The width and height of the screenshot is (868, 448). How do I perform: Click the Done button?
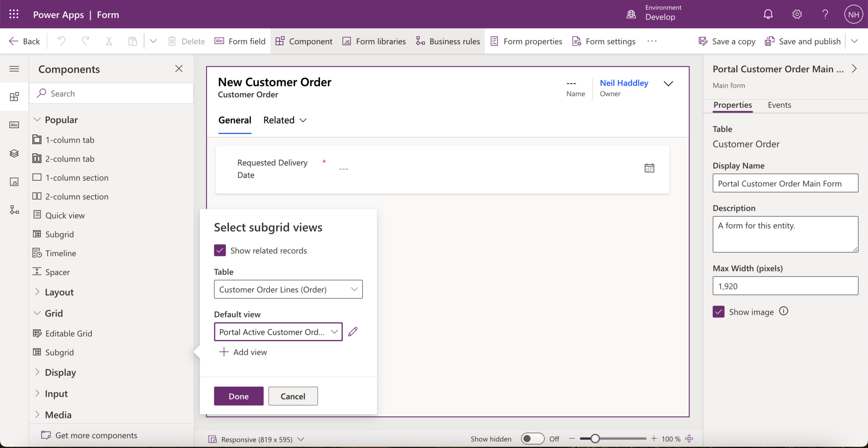pos(239,396)
